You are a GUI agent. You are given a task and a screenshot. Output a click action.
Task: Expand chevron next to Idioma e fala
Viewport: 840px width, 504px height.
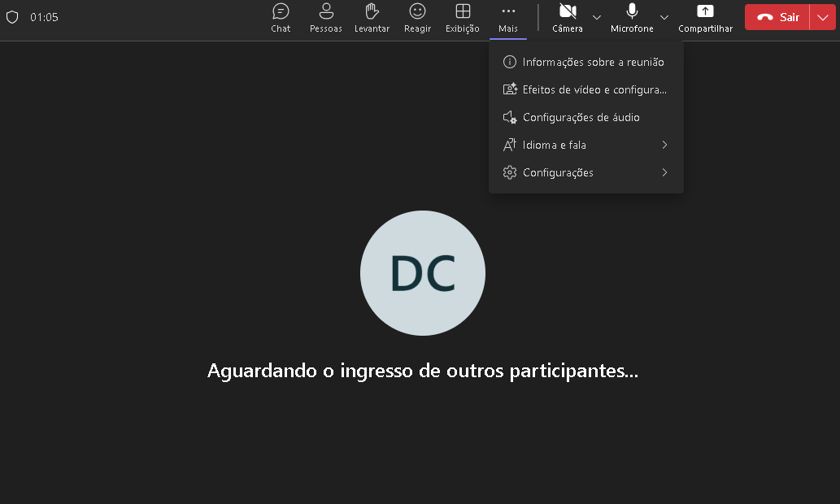pyautogui.click(x=664, y=145)
